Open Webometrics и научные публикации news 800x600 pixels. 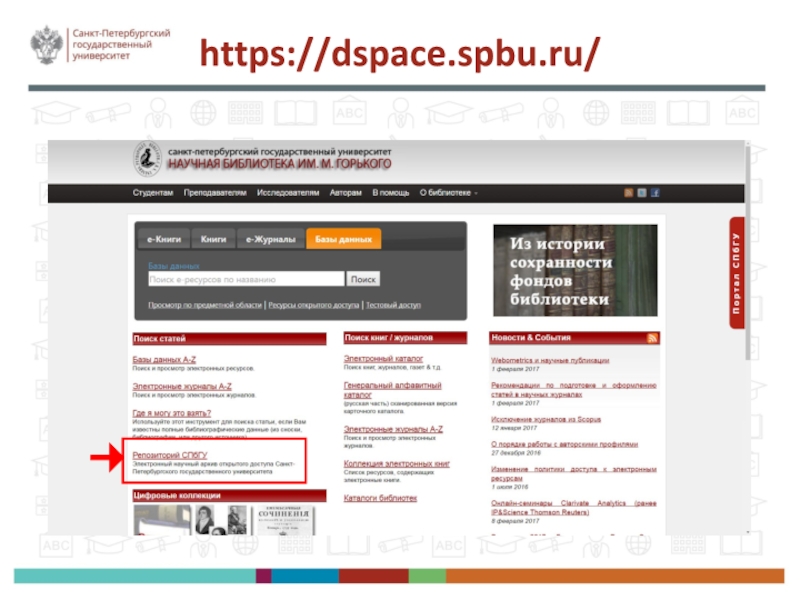(x=550, y=360)
